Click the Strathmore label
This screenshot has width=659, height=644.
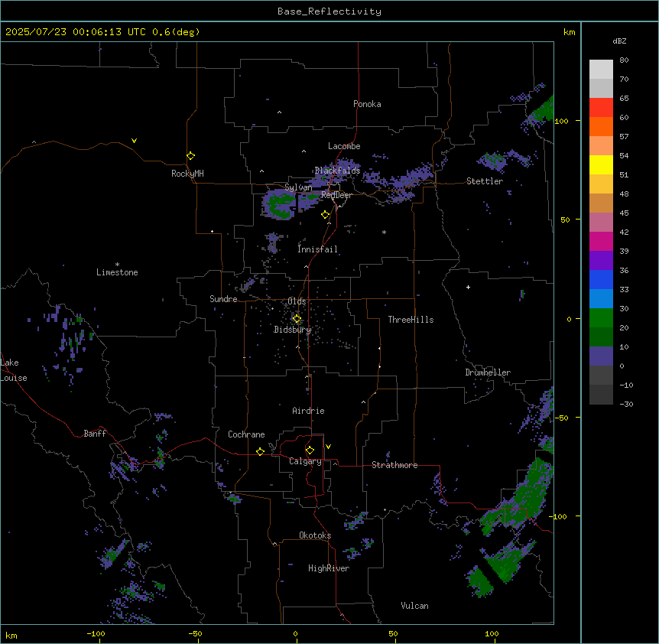(394, 465)
